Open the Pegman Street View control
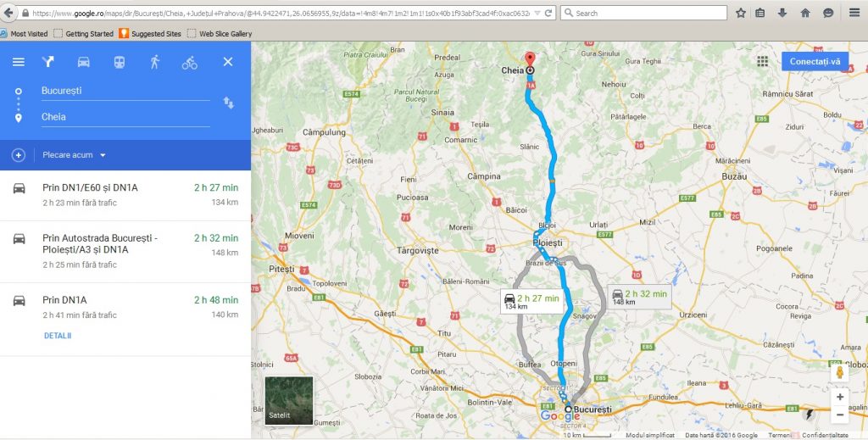This screenshot has height=440, width=868. [x=840, y=372]
